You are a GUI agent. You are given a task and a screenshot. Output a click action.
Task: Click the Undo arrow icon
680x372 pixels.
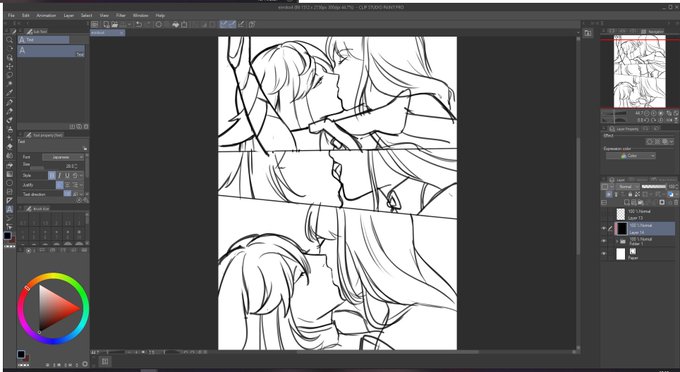[139, 24]
